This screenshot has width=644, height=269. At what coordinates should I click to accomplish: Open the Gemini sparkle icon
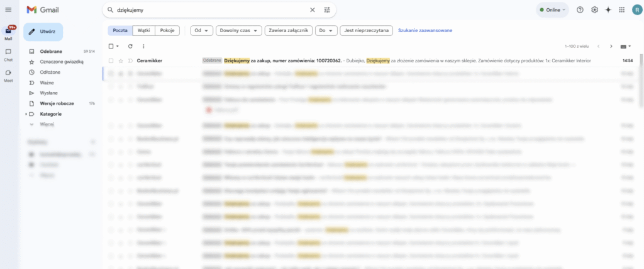(608, 10)
